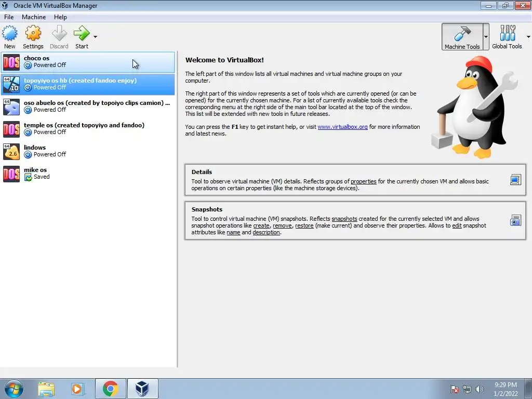Open the Global Tools dropdown arrow
This screenshot has height=399, width=532.
coord(528,37)
